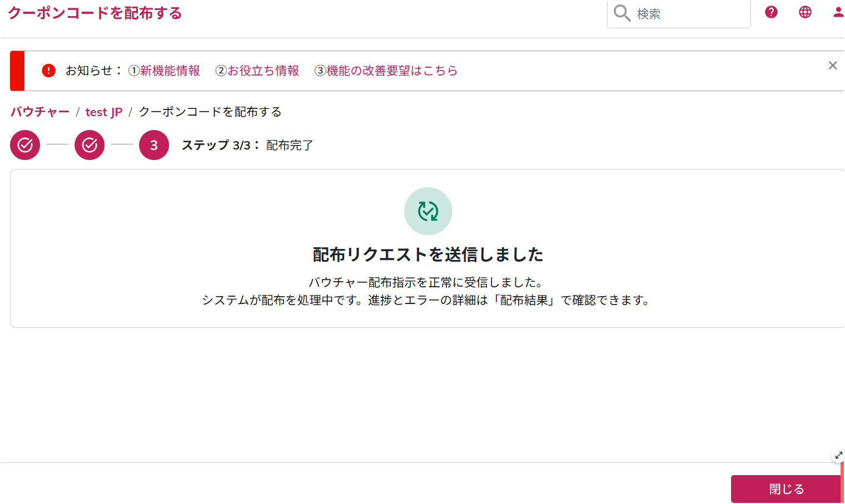This screenshot has width=845, height=504.
Task: Click the expand arrows icon at bottom right
Action: pos(838,456)
